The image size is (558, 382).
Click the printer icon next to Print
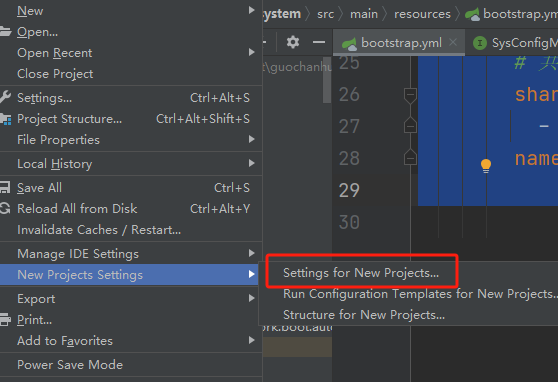click(x=5, y=320)
